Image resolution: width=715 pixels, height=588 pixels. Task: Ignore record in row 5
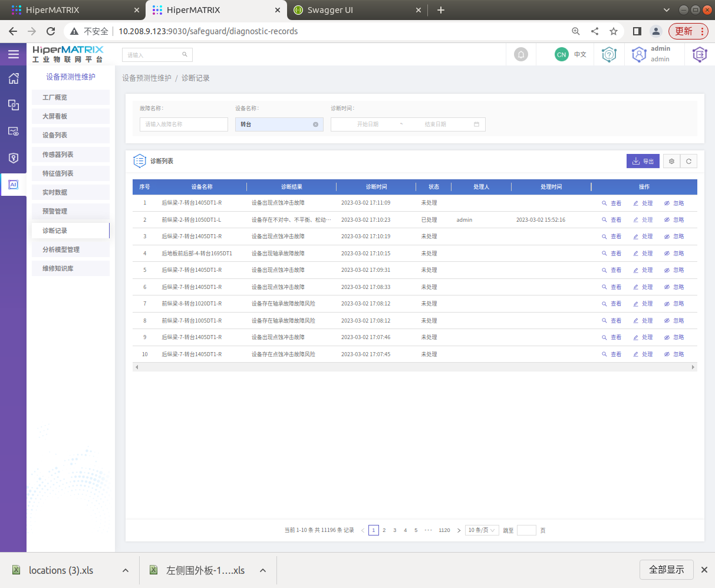click(x=674, y=270)
